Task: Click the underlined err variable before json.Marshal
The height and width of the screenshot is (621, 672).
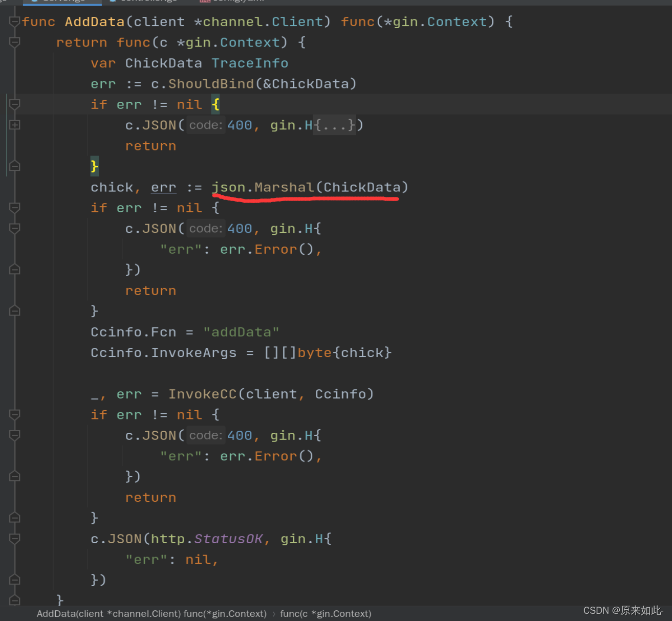Action: click(163, 187)
